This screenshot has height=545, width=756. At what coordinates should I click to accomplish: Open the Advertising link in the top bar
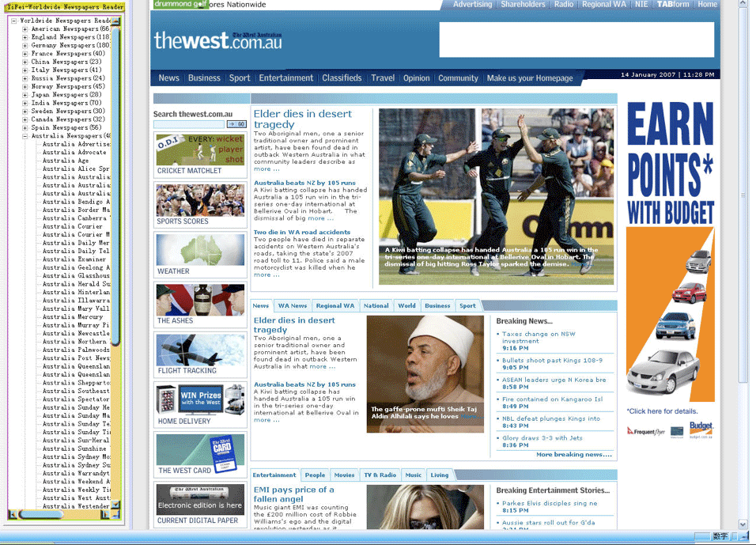[x=473, y=4]
